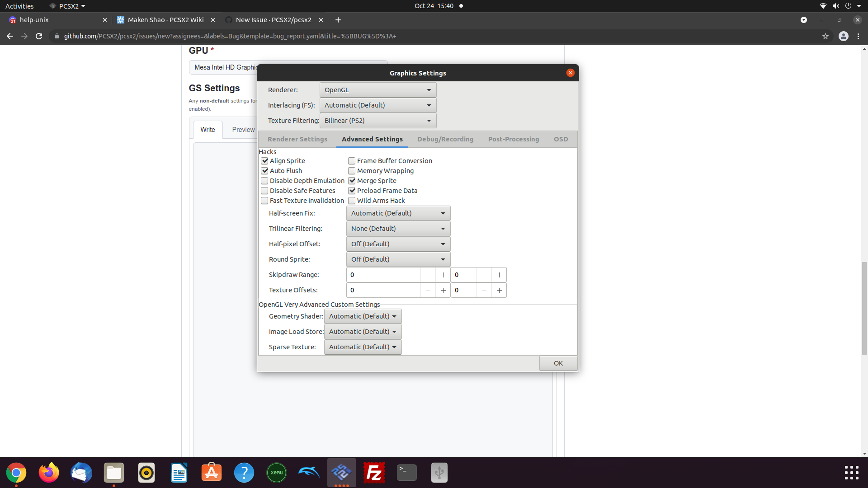Open the PCSX2 icon in the dock

tap(341, 473)
